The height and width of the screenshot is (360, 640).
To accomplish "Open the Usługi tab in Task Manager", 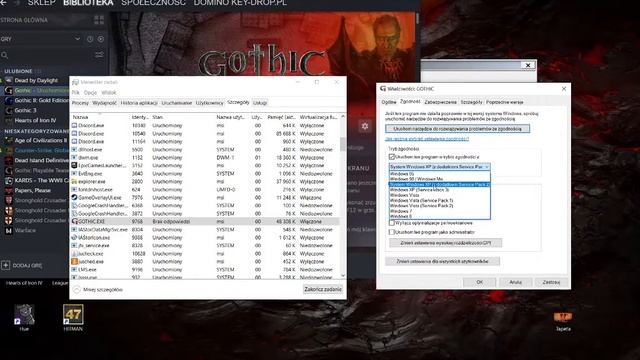I will 260,103.
